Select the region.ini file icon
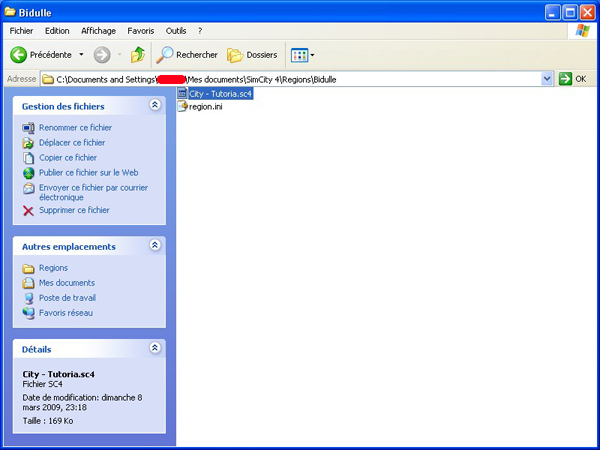The width and height of the screenshot is (600, 450). (183, 106)
